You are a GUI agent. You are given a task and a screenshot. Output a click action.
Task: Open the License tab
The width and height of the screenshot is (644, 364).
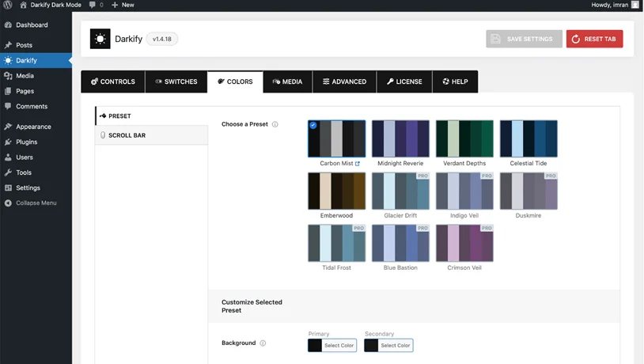tap(404, 82)
